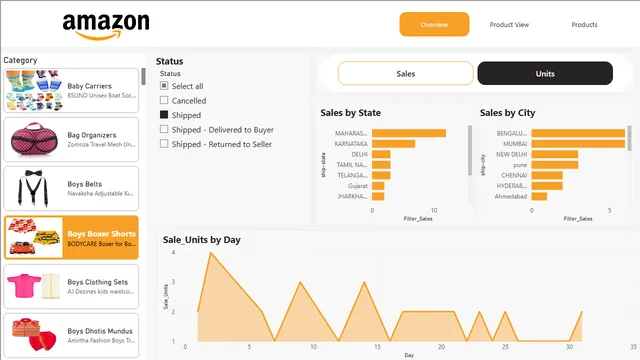Click the Sales by State chart title

click(351, 113)
